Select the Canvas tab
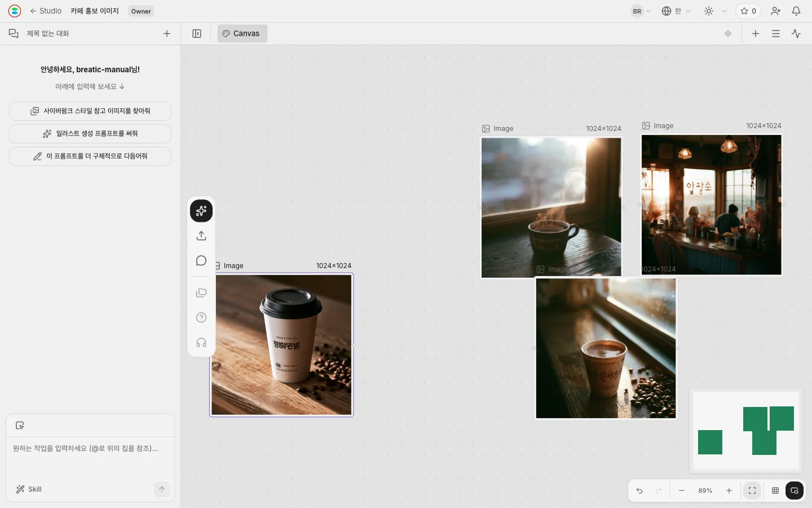This screenshot has height=508, width=812. click(242, 34)
